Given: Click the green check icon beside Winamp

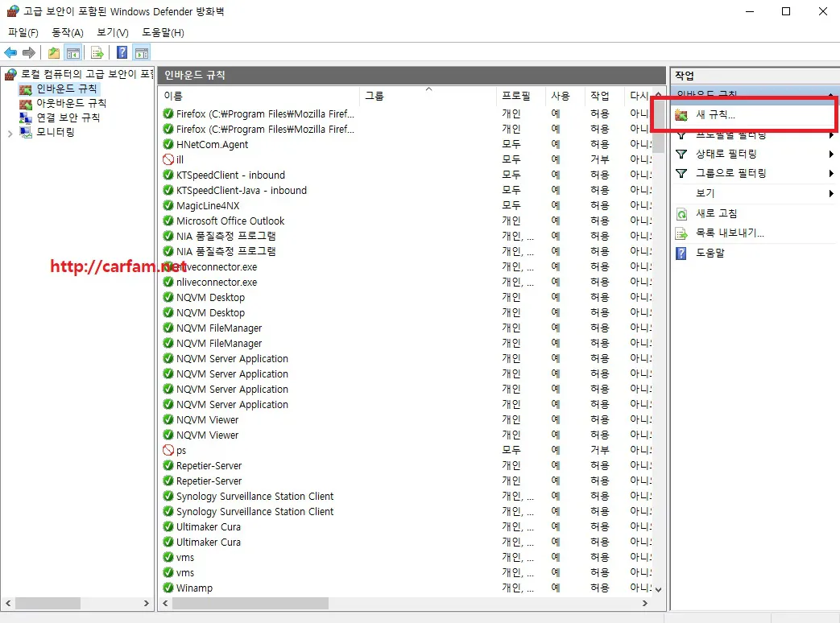Looking at the screenshot, I should 168,588.
